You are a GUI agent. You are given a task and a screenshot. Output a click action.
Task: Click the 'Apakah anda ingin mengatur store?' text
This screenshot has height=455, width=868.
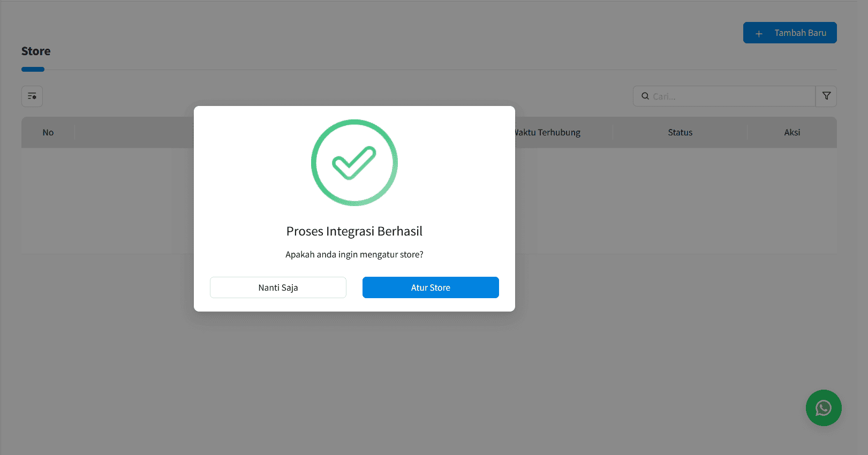tap(354, 255)
